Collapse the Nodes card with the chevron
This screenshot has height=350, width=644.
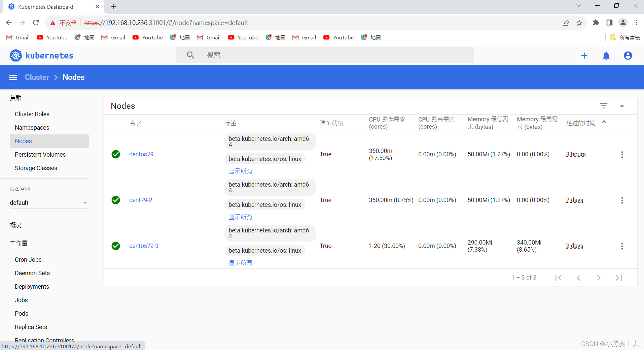coord(622,105)
